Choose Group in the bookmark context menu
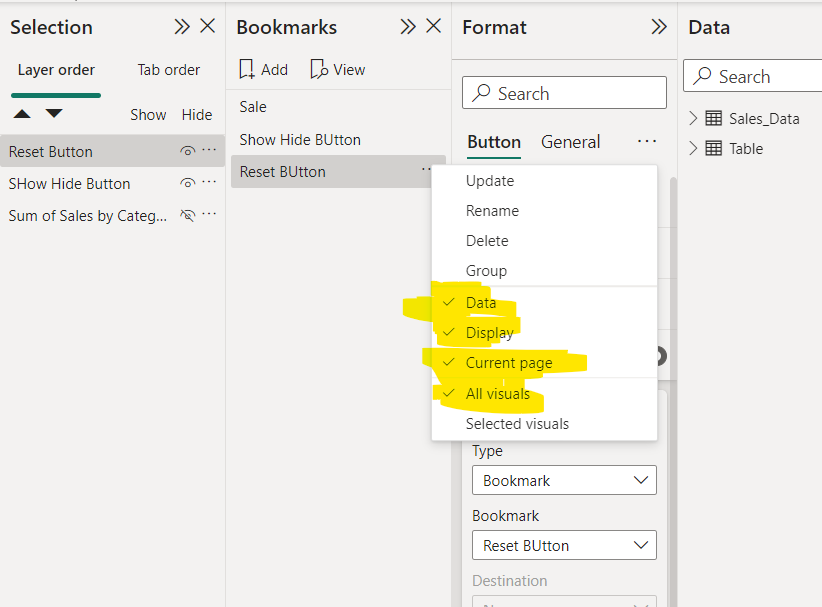The image size is (822, 607). coord(544,271)
